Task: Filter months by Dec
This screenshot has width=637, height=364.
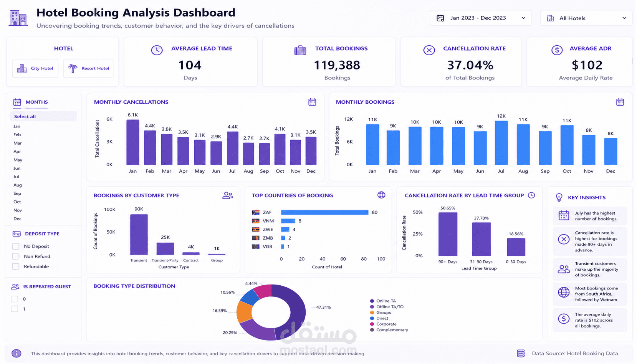Action: tap(18, 218)
